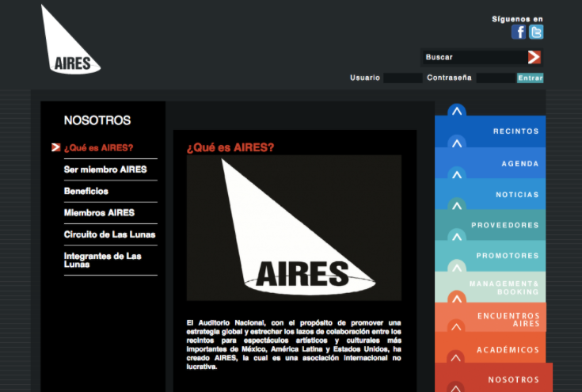
Task: Open Ser miembro AIRES menu item
Action: click(105, 169)
